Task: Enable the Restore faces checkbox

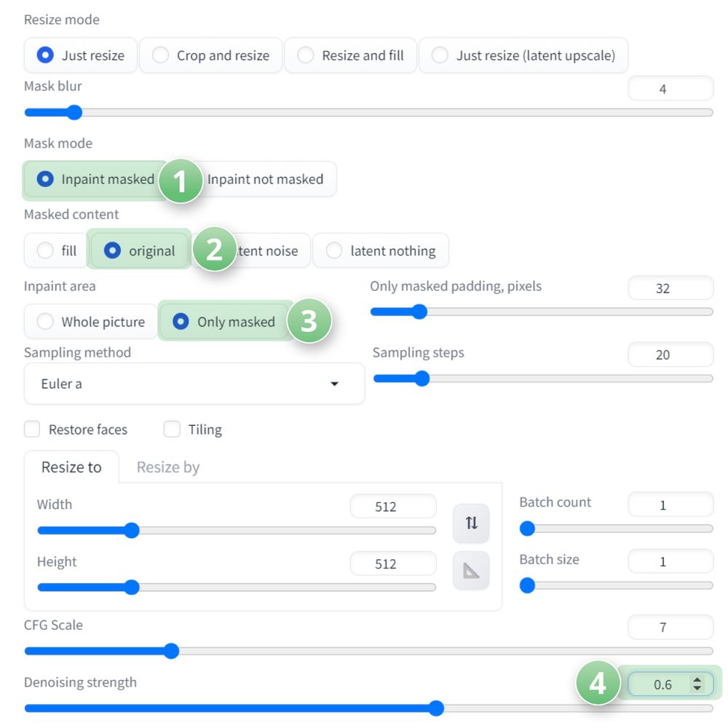Action: tap(32, 430)
